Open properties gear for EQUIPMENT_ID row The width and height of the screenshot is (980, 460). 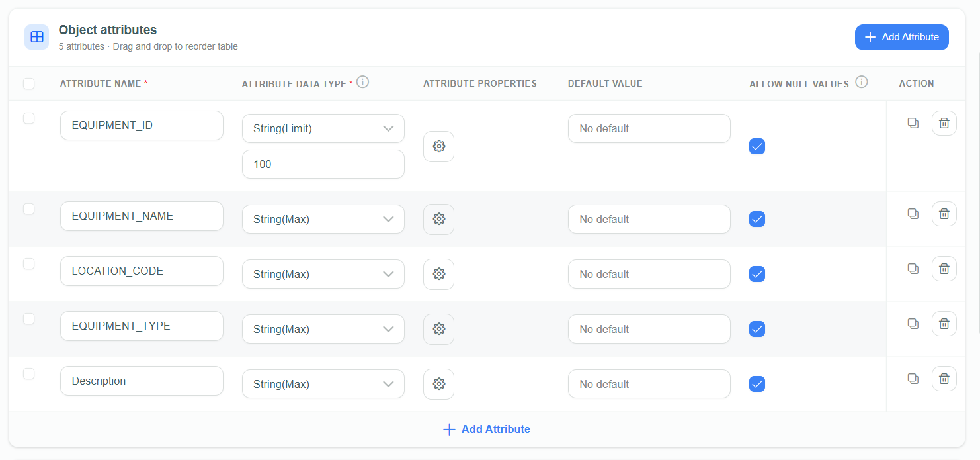point(438,146)
